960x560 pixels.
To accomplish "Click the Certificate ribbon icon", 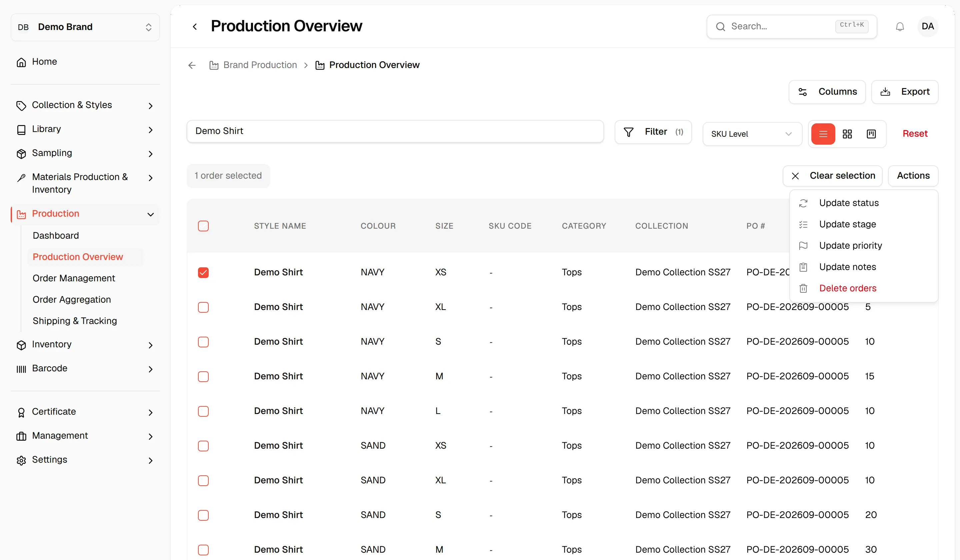I will coord(21,412).
